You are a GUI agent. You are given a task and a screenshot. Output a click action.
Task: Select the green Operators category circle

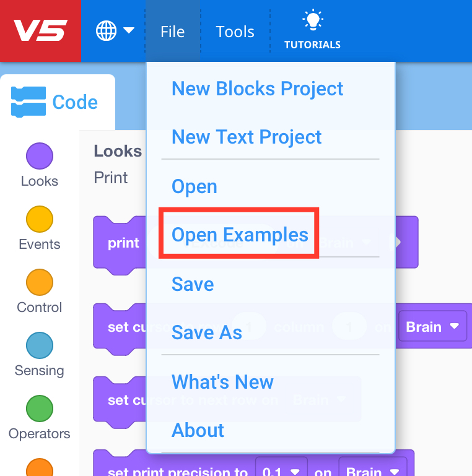tap(40, 409)
